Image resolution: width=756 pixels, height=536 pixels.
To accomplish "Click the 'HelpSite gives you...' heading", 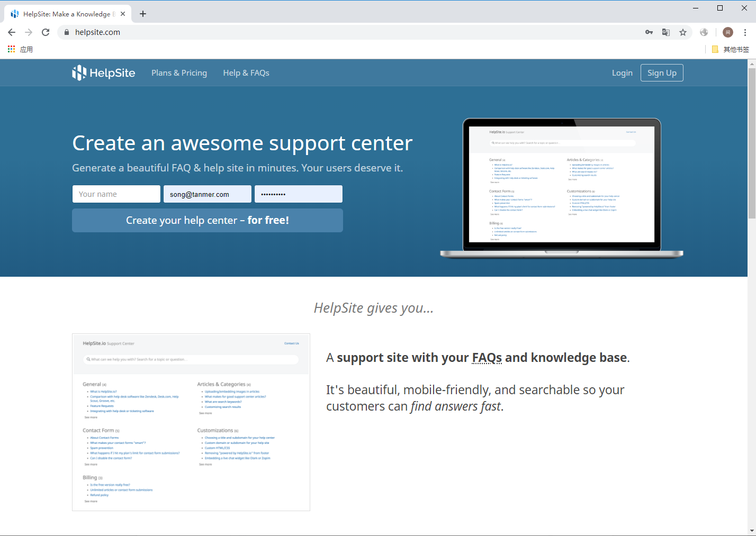I will click(374, 308).
